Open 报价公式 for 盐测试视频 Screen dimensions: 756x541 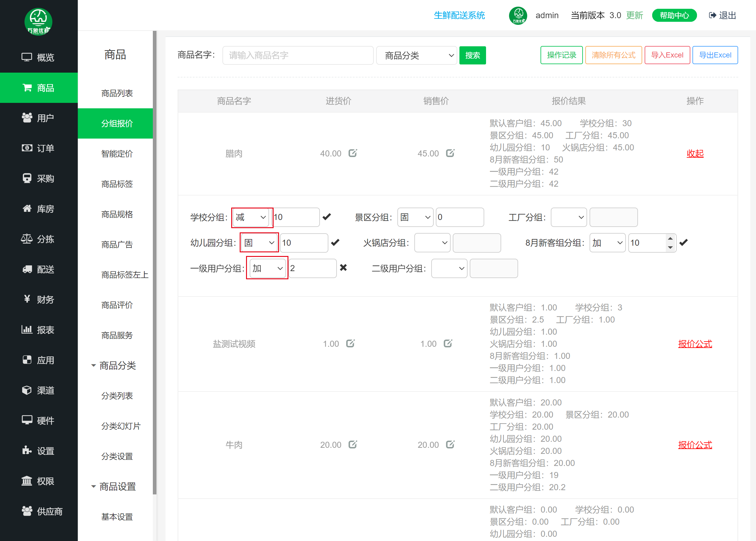(695, 344)
